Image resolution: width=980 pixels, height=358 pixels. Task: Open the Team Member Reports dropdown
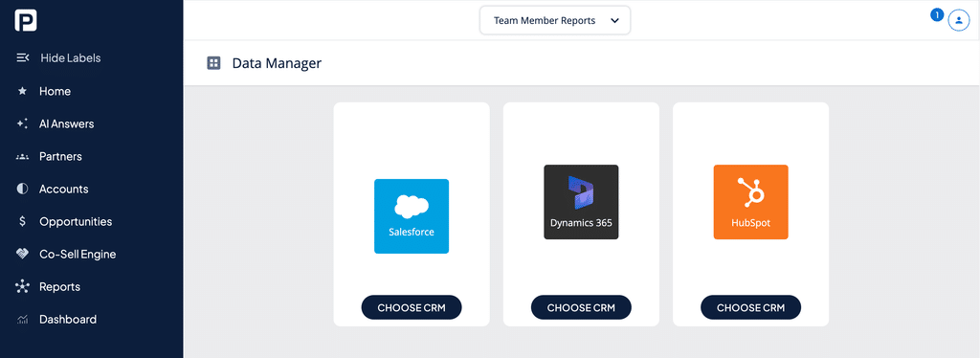[x=555, y=21]
